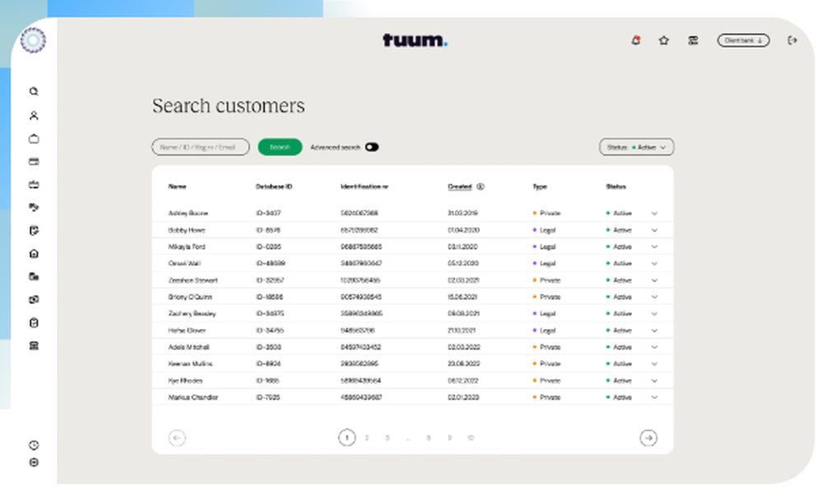Toggle the Advanced search switch
The height and width of the screenshot is (504, 823).
[x=371, y=146]
